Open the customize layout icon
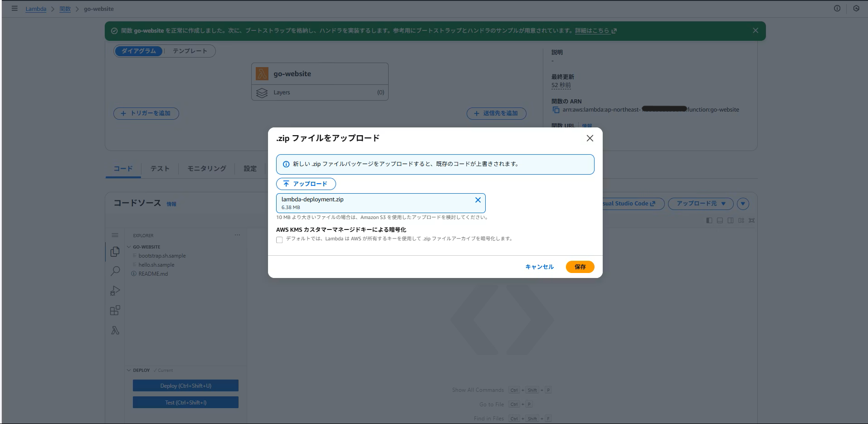The height and width of the screenshot is (424, 868). coord(741,220)
